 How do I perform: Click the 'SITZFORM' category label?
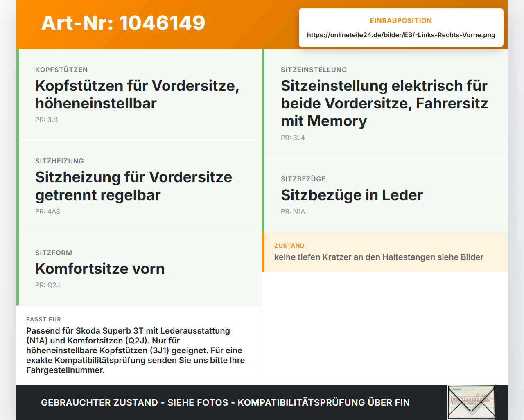pyautogui.click(x=54, y=253)
